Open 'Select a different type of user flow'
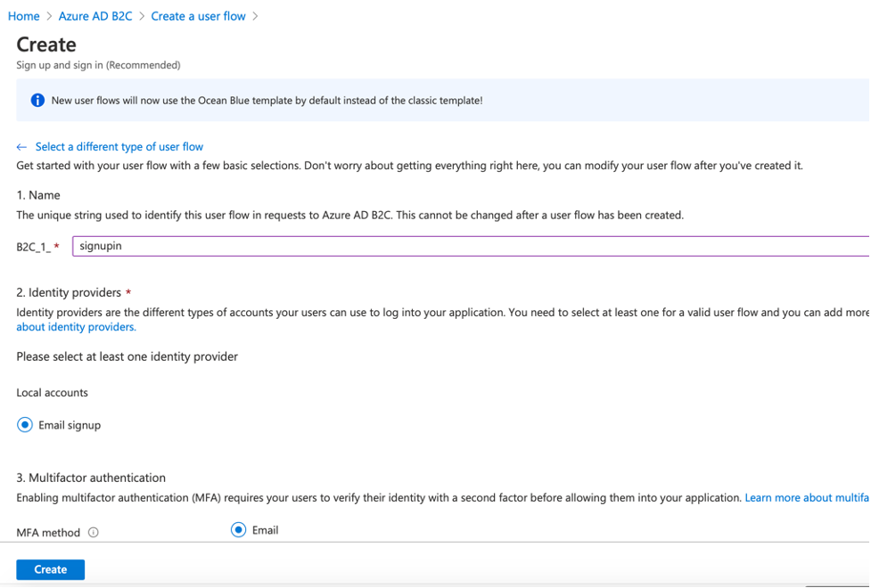 119,147
